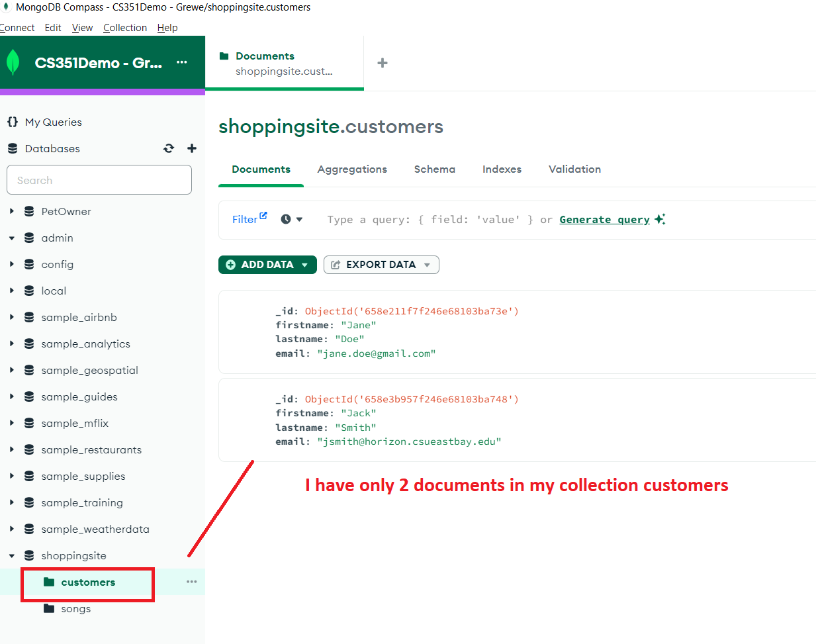
Task: Click the refresh databases icon
Action: tap(169, 148)
